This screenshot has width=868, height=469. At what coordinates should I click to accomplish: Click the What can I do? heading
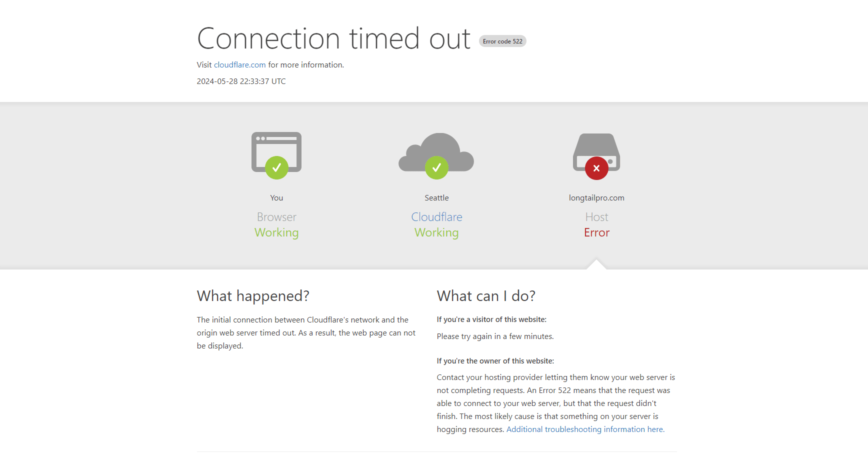tap(486, 296)
